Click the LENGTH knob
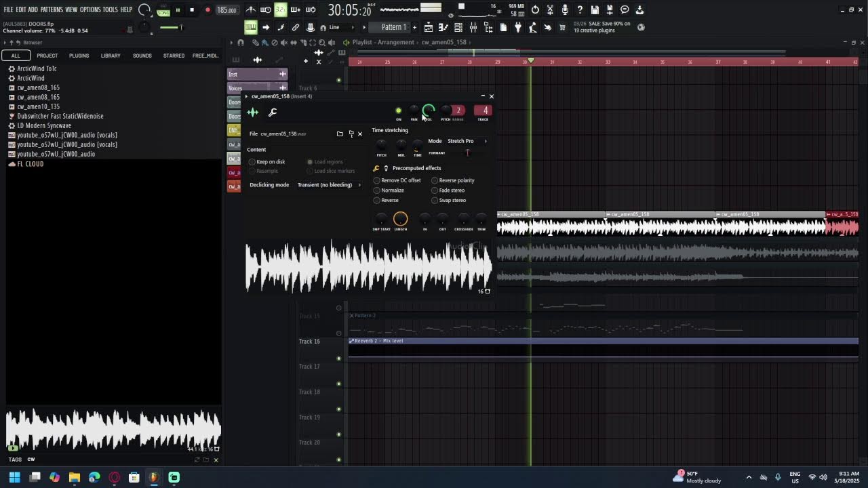The height and width of the screenshot is (488, 868). click(400, 218)
